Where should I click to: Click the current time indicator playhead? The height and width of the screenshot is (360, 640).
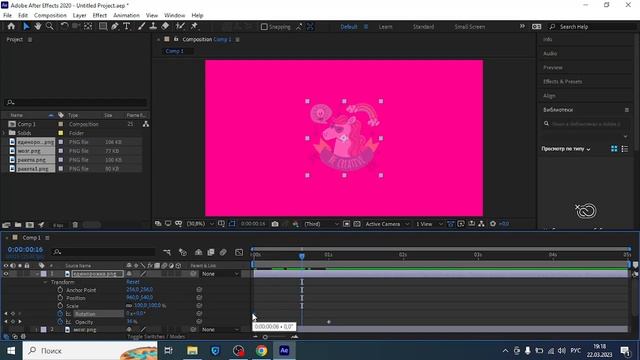coord(302,256)
